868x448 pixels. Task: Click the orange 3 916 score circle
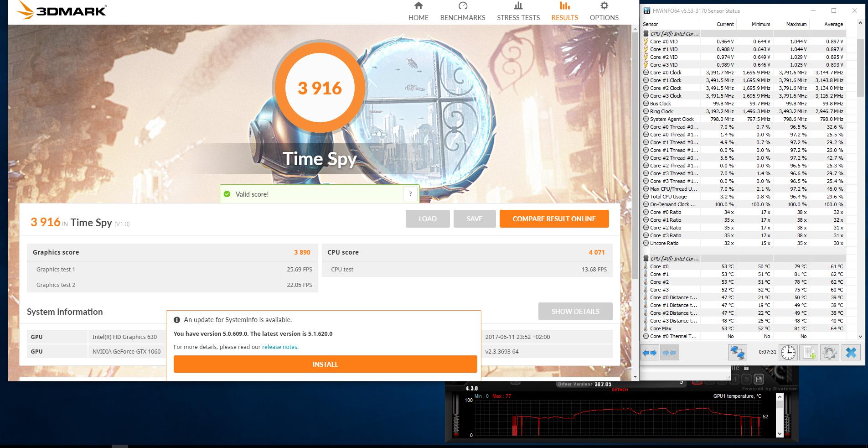320,88
